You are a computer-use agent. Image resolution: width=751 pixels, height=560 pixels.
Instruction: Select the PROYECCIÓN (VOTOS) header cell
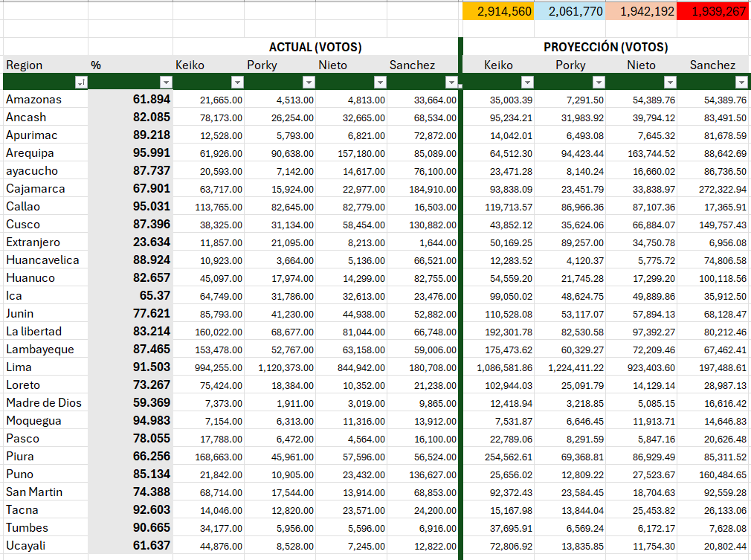pyautogui.click(x=605, y=47)
